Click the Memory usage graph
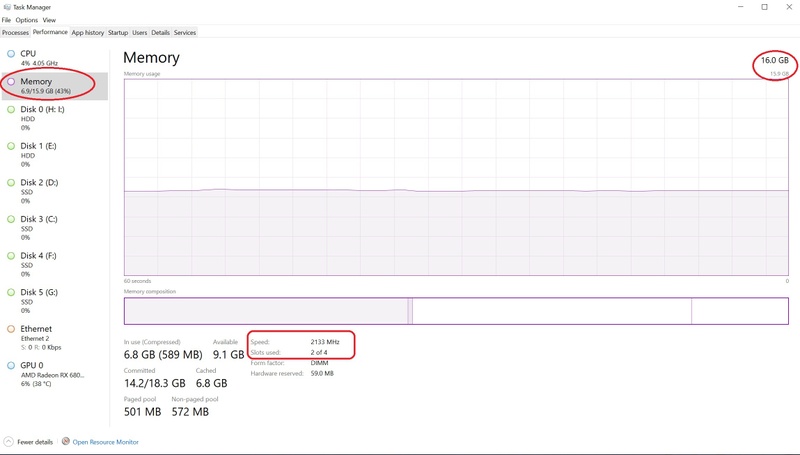The width and height of the screenshot is (800, 455). click(456, 177)
